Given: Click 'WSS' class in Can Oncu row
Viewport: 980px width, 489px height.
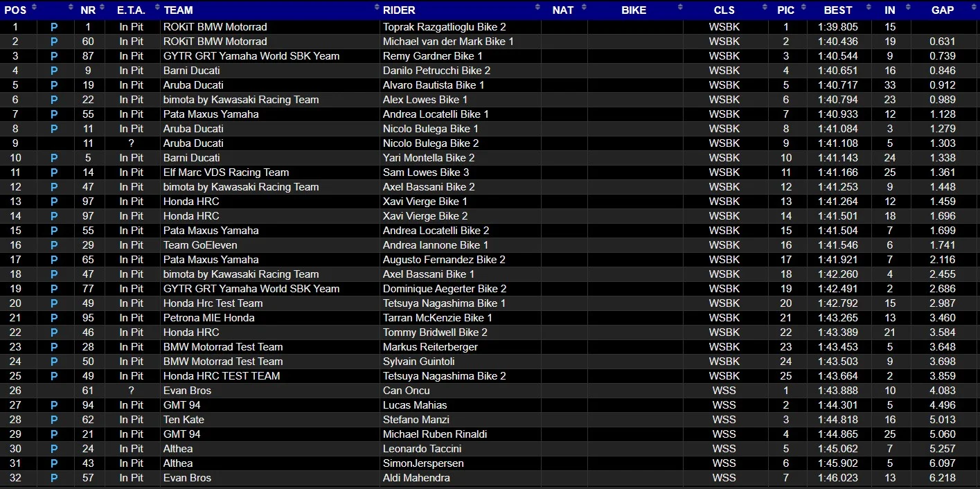Looking at the screenshot, I should tap(724, 391).
